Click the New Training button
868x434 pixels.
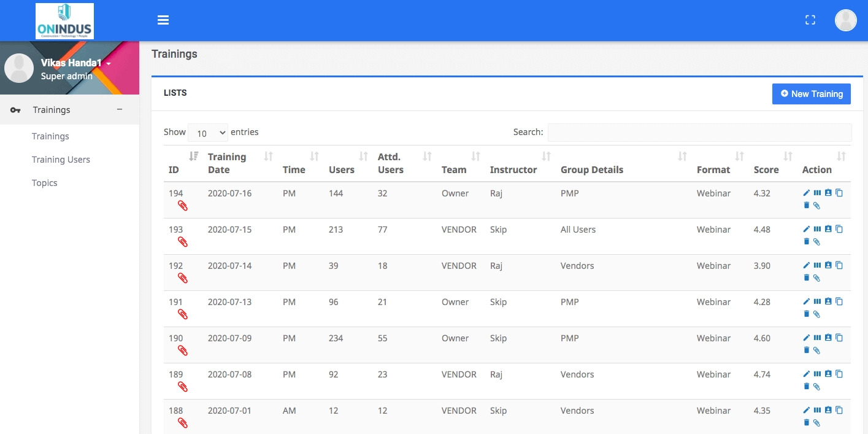click(811, 94)
